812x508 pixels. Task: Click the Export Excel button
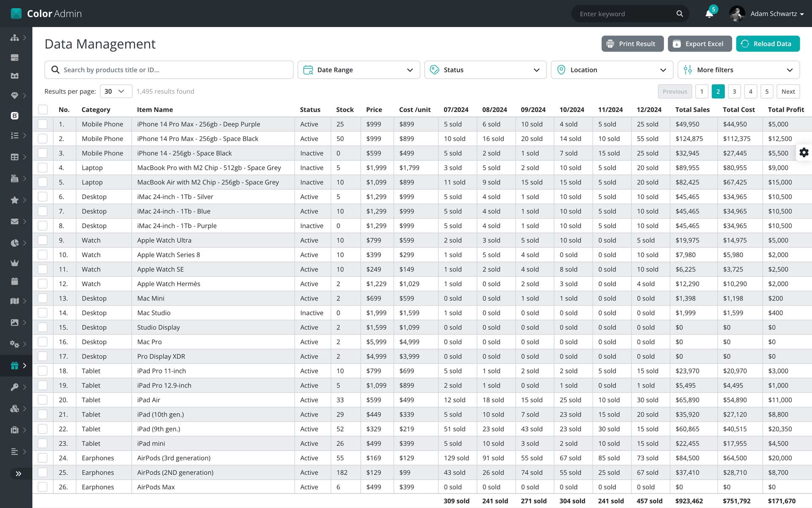point(700,44)
